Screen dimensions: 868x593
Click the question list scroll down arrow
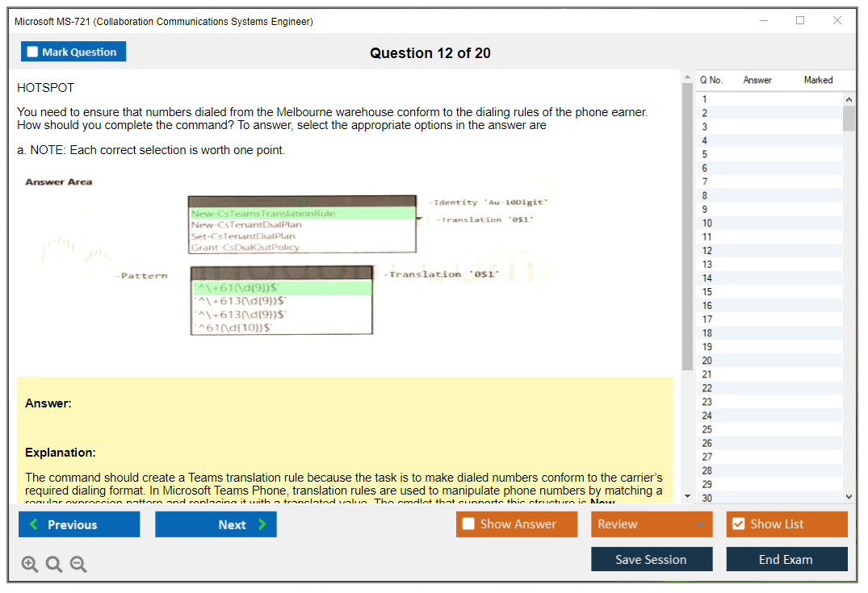tap(849, 496)
